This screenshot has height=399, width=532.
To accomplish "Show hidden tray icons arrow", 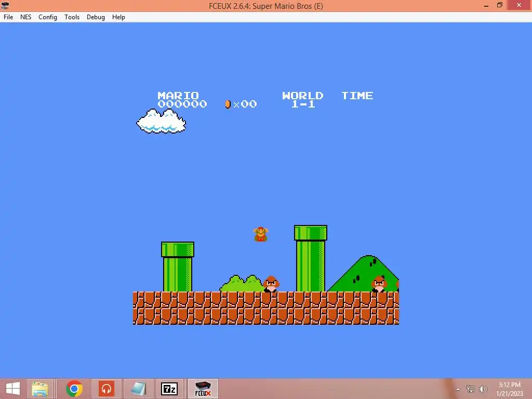I will tap(458, 389).
